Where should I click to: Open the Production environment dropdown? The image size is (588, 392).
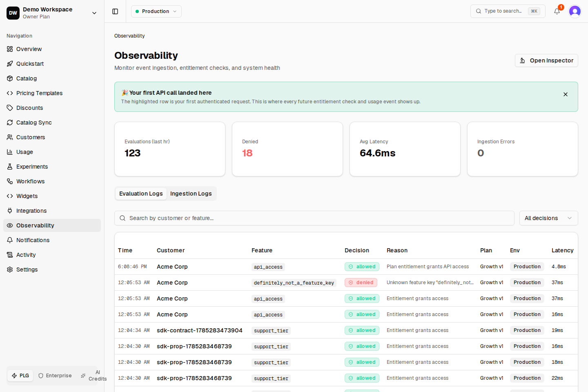click(x=156, y=11)
